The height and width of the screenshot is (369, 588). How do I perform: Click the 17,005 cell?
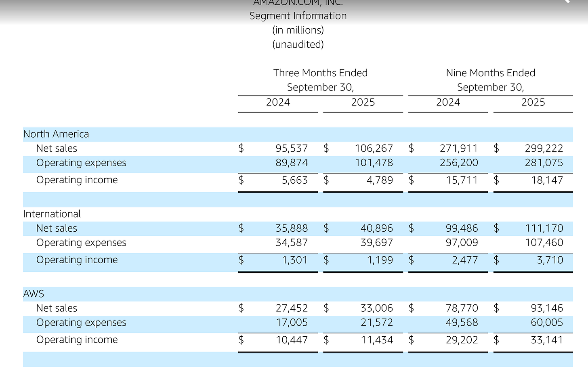[x=292, y=323]
